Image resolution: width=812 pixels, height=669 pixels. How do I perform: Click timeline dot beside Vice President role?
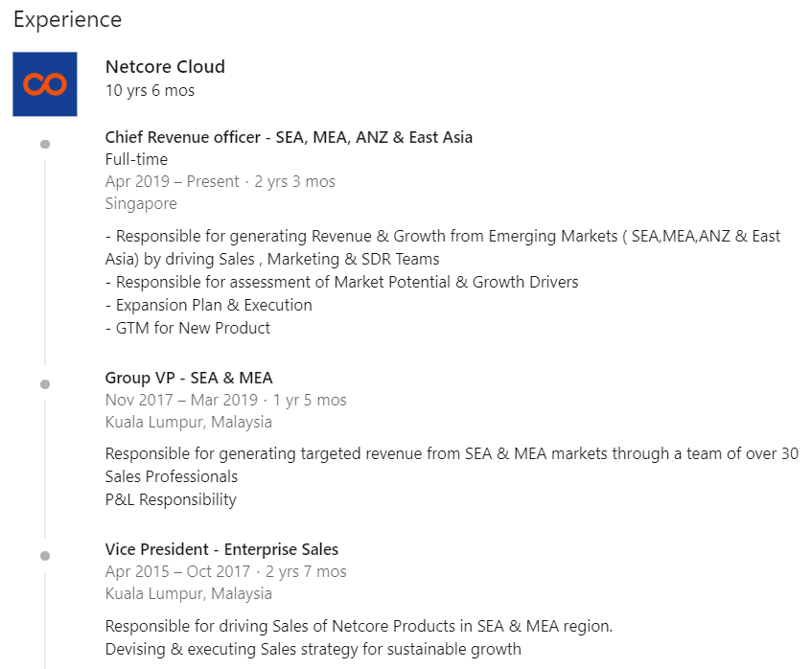[x=45, y=556]
